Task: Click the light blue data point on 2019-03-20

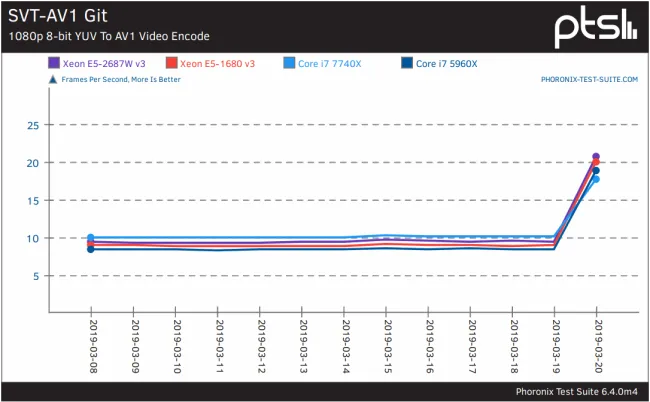Action: (596, 179)
